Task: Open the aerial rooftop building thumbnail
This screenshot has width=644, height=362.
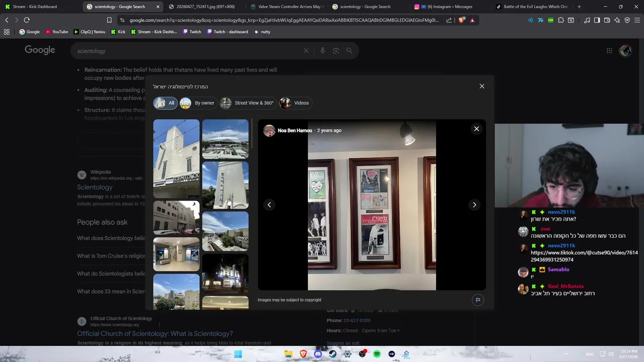Action: tap(225, 139)
